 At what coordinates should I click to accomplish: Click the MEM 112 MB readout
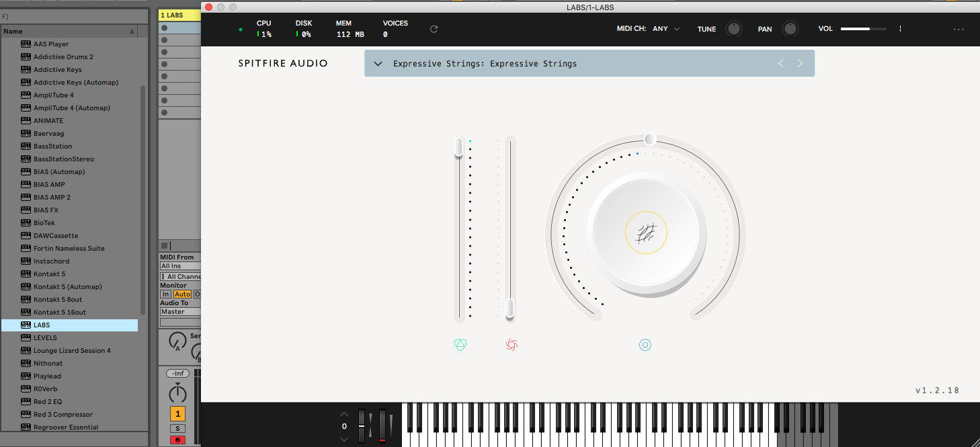point(350,29)
